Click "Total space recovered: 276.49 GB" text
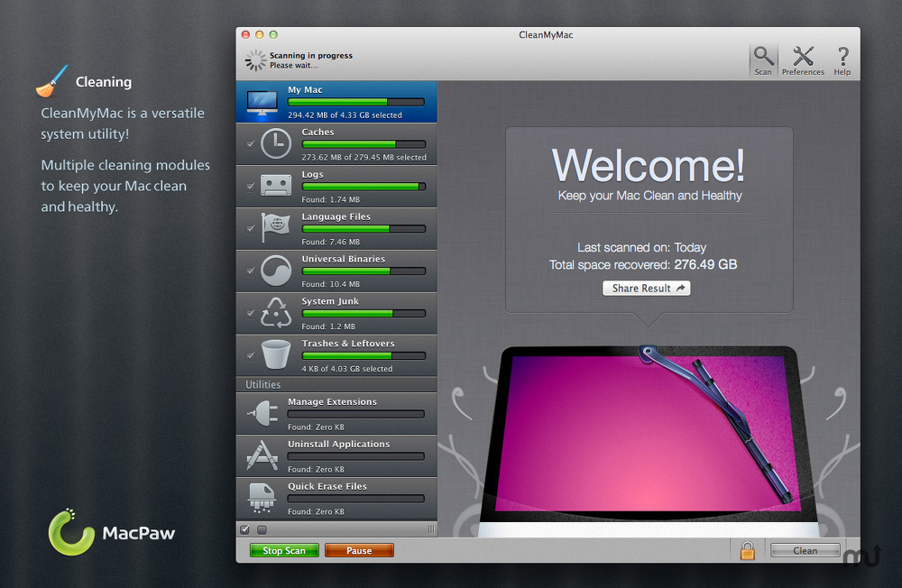902x588 pixels. click(642, 264)
